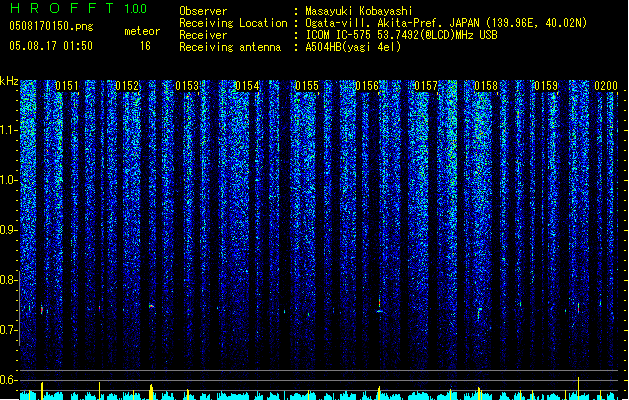Select the file name 0508170150.png
The height and width of the screenshot is (400, 629).
tap(51, 26)
